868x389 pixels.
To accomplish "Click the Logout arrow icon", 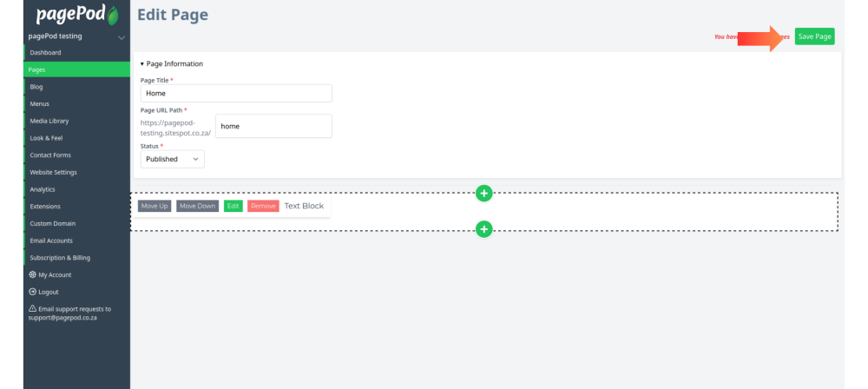I will click(x=33, y=292).
